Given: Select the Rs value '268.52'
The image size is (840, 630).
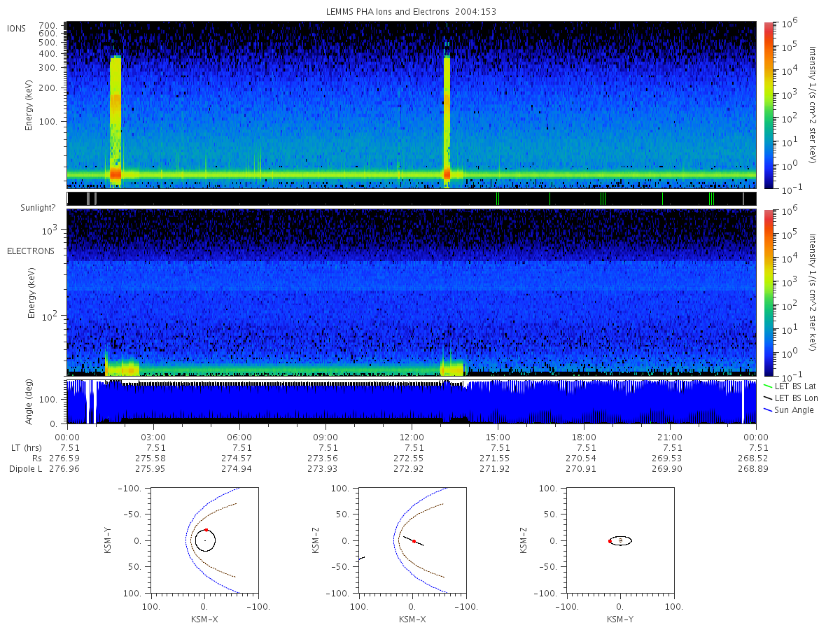Looking at the screenshot, I should point(752,458).
